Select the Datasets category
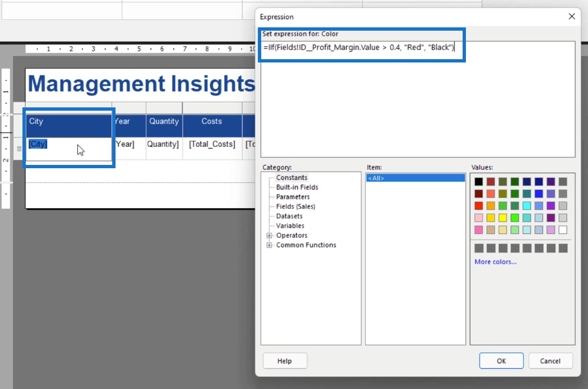 point(289,216)
